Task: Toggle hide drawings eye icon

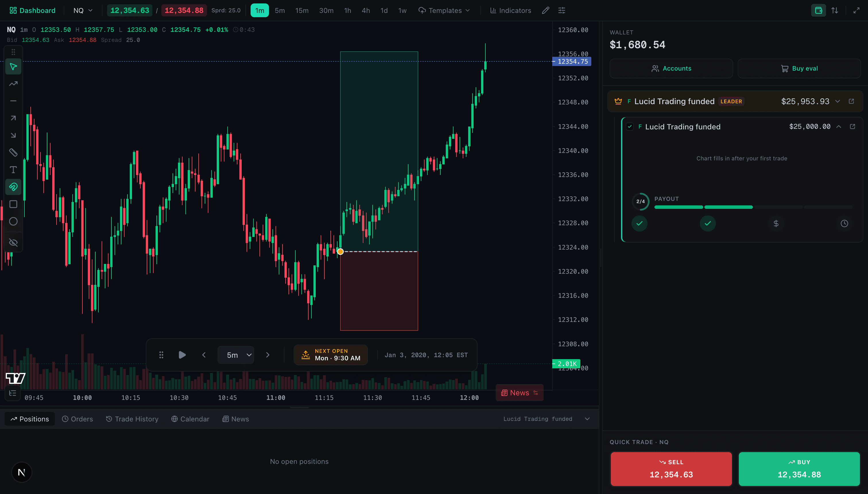Action: coord(13,243)
